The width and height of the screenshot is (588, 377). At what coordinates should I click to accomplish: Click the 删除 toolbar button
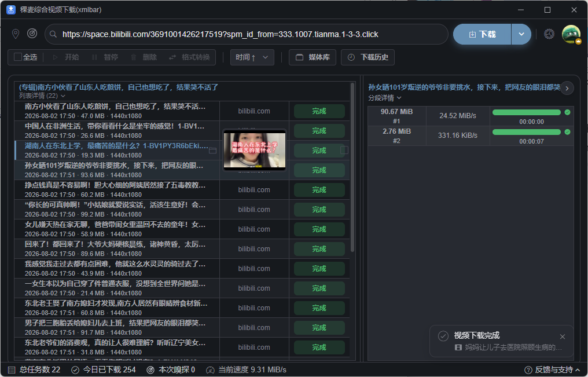tap(144, 57)
